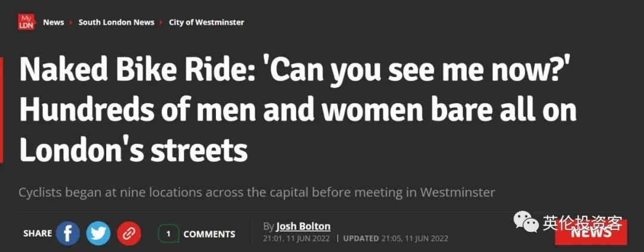
Task: Click the 英伦投资客 watermark text
Action: pyautogui.click(x=582, y=224)
